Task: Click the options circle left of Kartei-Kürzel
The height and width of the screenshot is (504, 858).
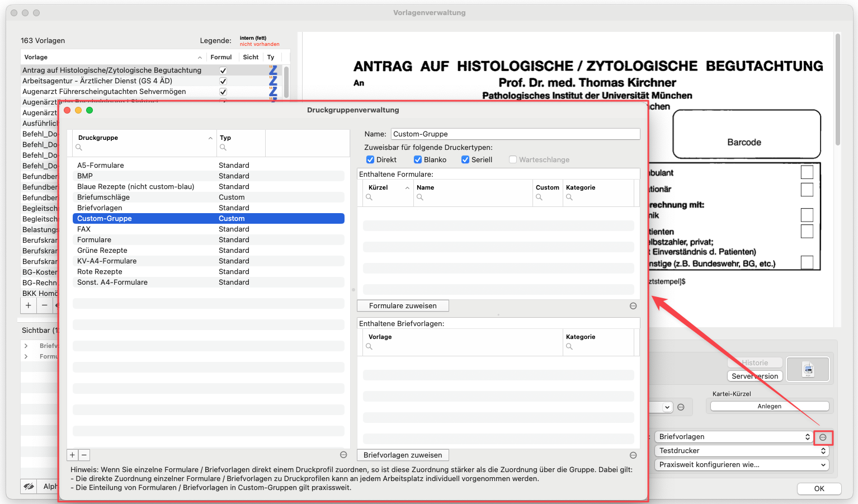Action: click(681, 407)
